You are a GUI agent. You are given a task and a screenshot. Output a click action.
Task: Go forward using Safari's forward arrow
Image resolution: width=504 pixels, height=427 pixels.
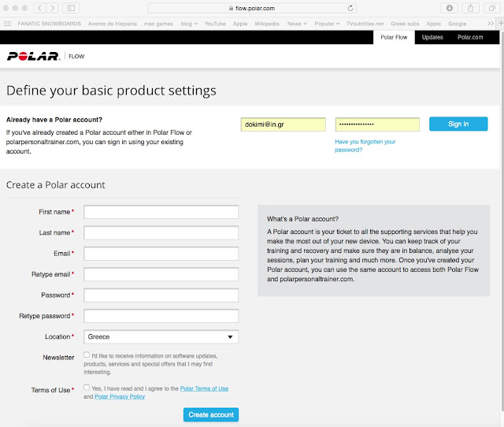(53, 8)
